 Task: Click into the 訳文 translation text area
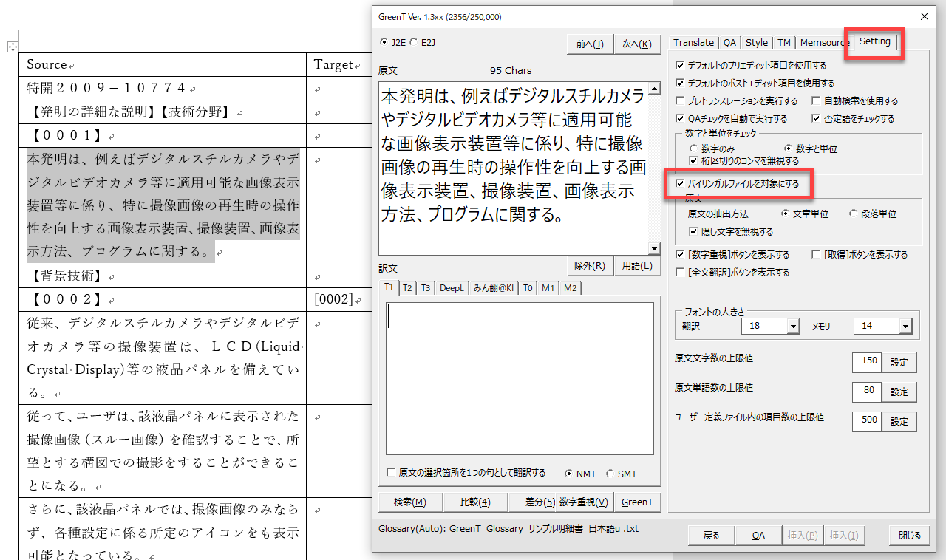(x=520, y=378)
